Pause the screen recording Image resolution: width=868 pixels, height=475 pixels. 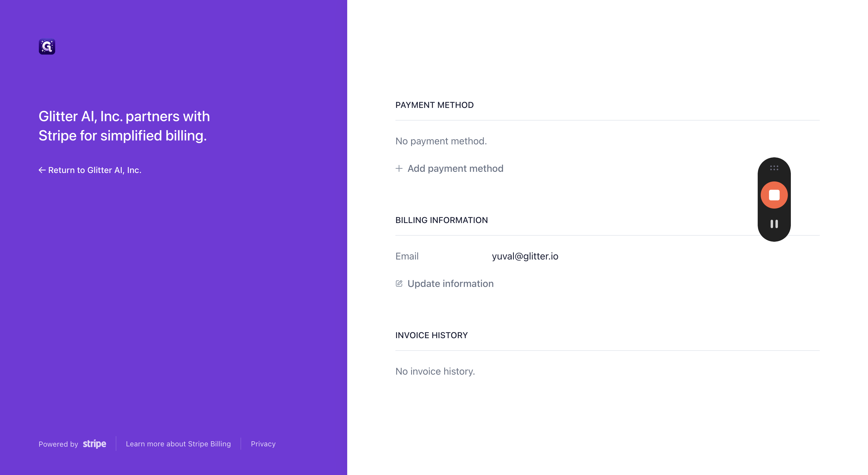coord(774,224)
